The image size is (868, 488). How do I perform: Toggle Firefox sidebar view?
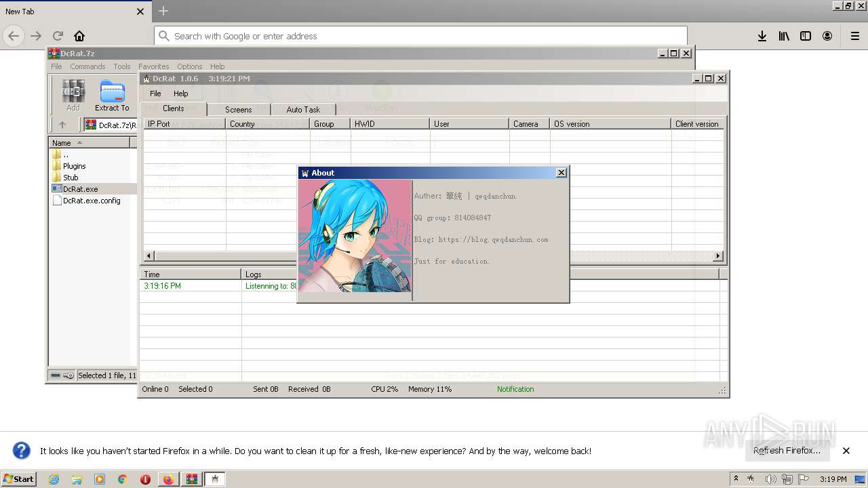pyautogui.click(x=806, y=36)
